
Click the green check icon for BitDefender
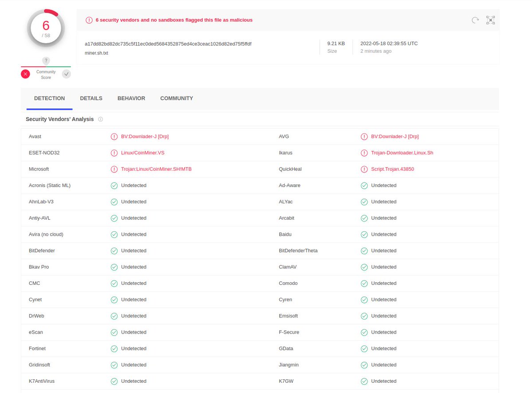pos(114,251)
